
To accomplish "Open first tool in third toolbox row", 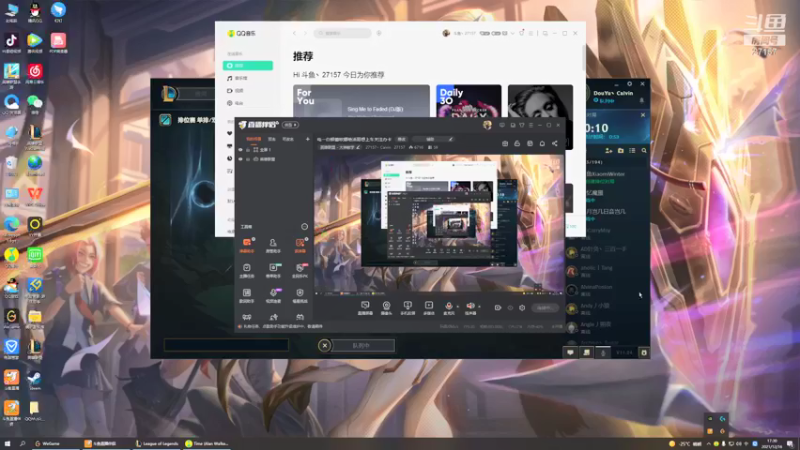I will click(x=247, y=295).
